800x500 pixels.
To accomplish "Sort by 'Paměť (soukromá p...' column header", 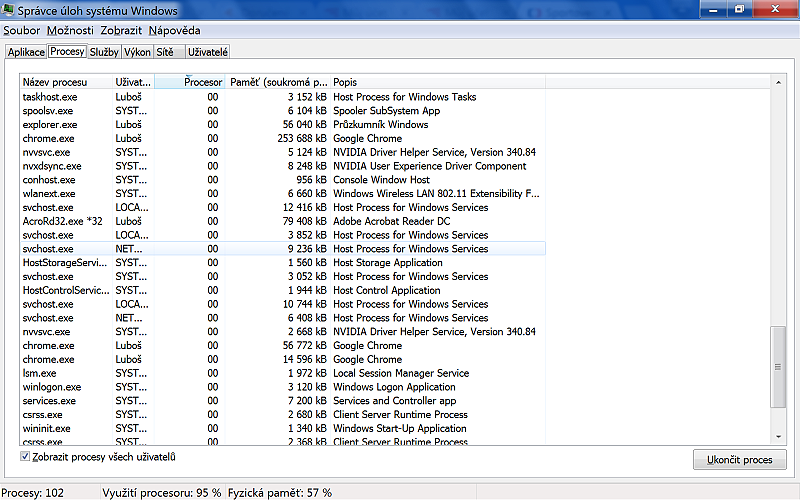I will 278,81.
